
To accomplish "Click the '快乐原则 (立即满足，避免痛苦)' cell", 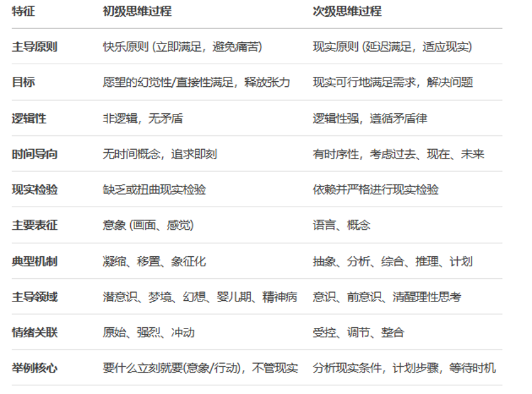I will (182, 47).
